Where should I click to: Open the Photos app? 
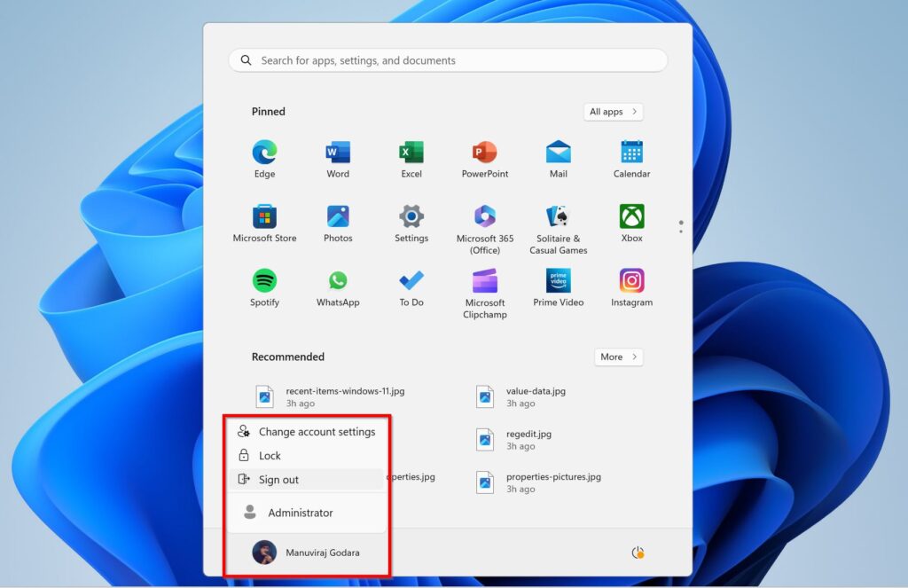(337, 220)
